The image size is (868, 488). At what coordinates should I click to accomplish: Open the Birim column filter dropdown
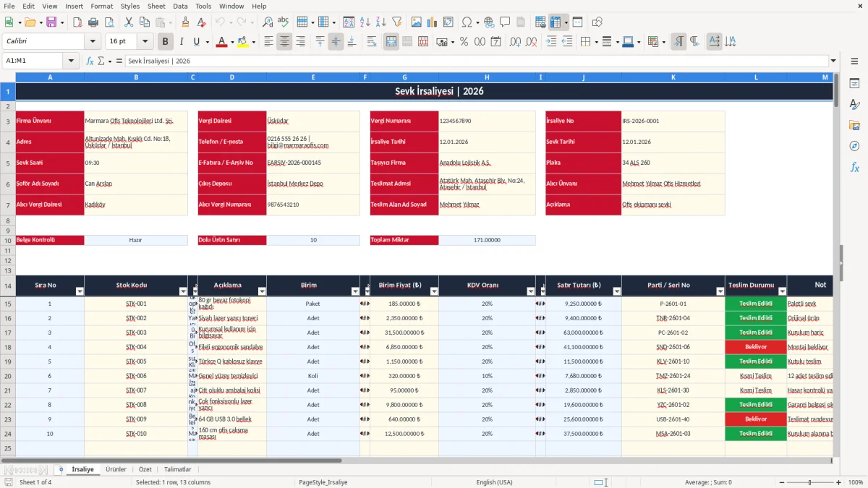coord(355,291)
